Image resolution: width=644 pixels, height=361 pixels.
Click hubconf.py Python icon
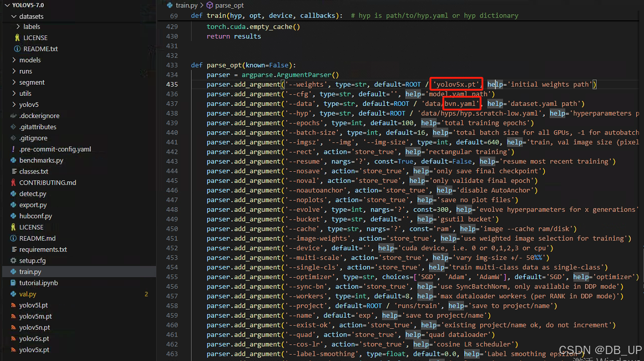click(x=13, y=216)
